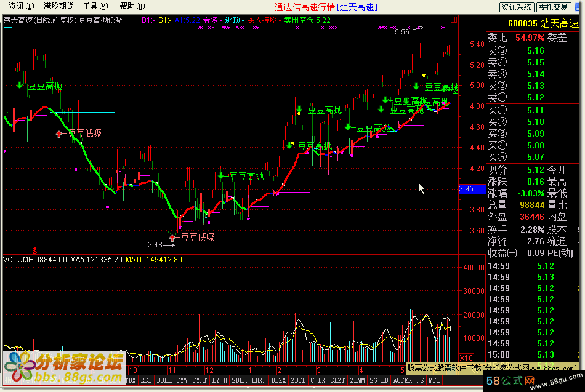Click the 15:00 trade tick row
Screen dimensions: 585x392
[533, 354]
